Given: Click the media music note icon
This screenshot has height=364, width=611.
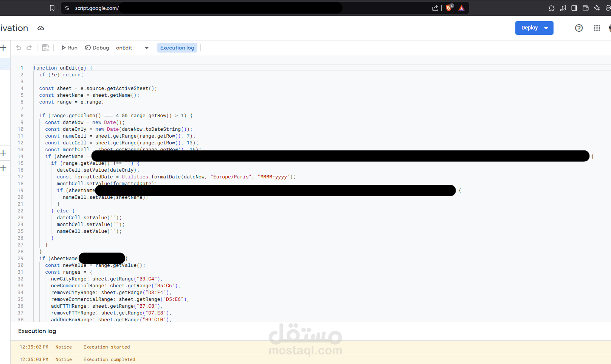Looking at the screenshot, I should pos(563,8).
